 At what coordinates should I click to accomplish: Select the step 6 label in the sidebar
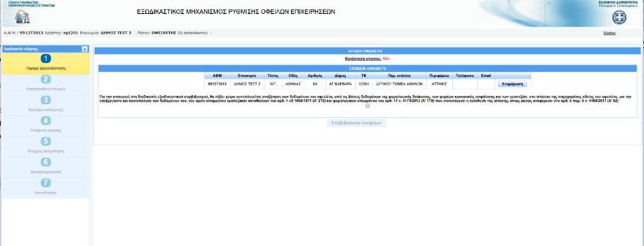pos(45,172)
